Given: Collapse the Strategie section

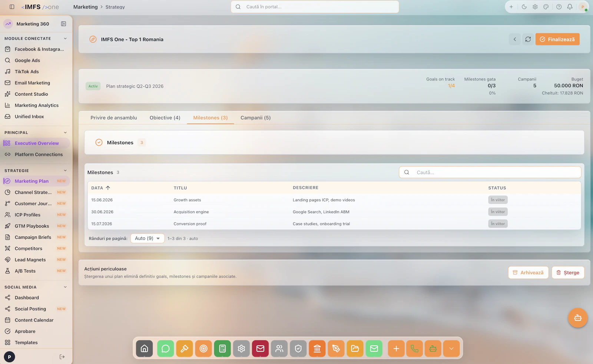Looking at the screenshot, I should (65, 171).
